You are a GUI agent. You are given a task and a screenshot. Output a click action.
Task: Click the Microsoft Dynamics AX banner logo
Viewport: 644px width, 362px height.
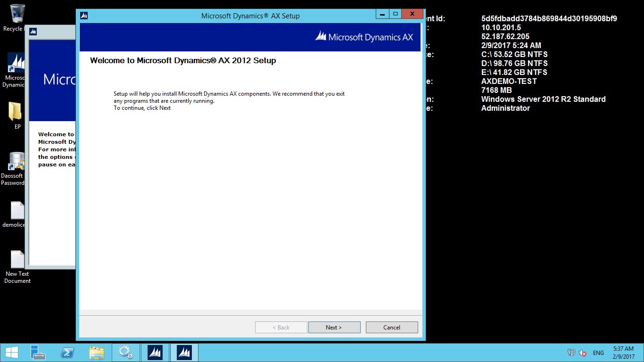click(x=364, y=37)
